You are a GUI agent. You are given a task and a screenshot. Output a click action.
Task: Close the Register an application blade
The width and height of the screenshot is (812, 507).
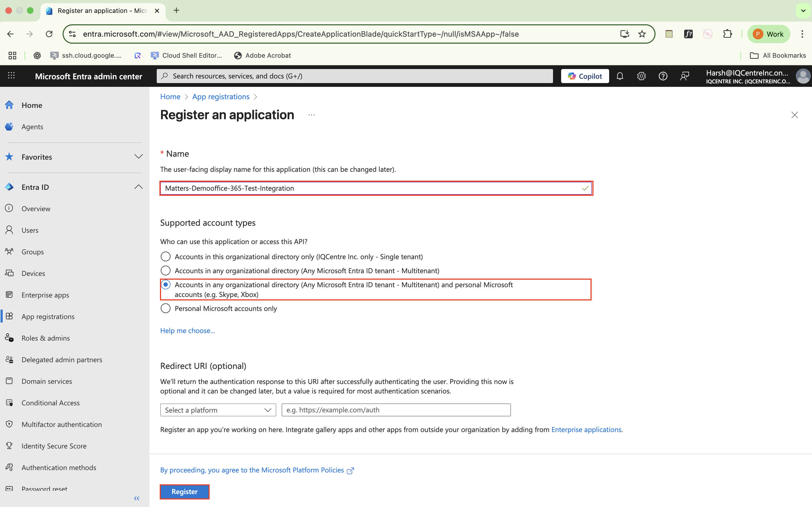coord(794,115)
